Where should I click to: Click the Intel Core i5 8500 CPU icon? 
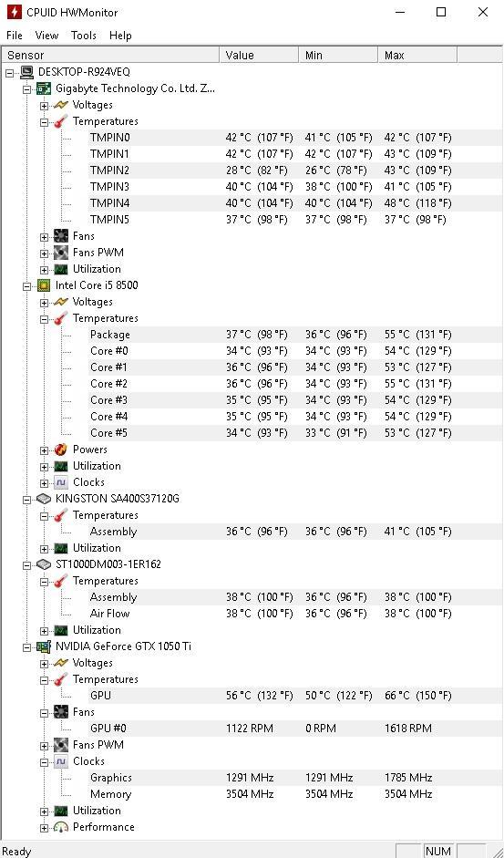tap(44, 285)
